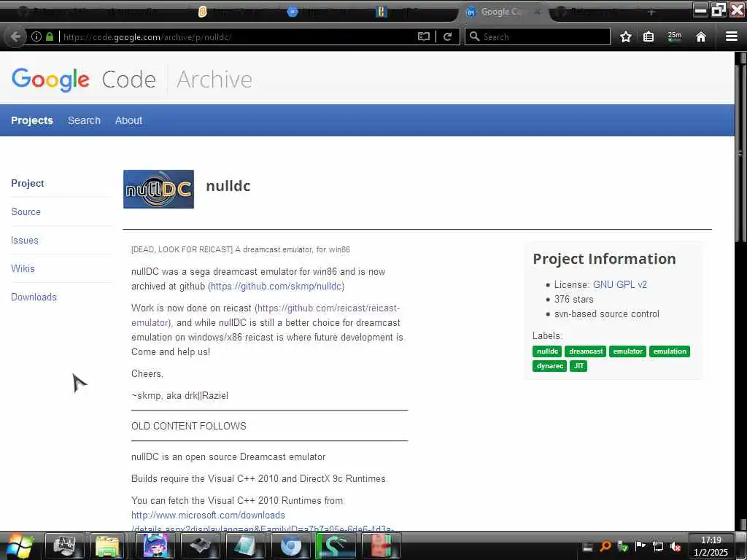747x560 pixels.
Task: Open the Chromium browser taskbar icon
Action: click(x=290, y=546)
